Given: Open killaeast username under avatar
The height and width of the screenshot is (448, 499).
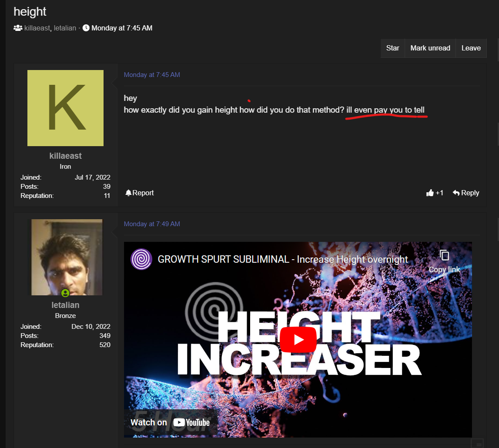Looking at the screenshot, I should click(65, 156).
